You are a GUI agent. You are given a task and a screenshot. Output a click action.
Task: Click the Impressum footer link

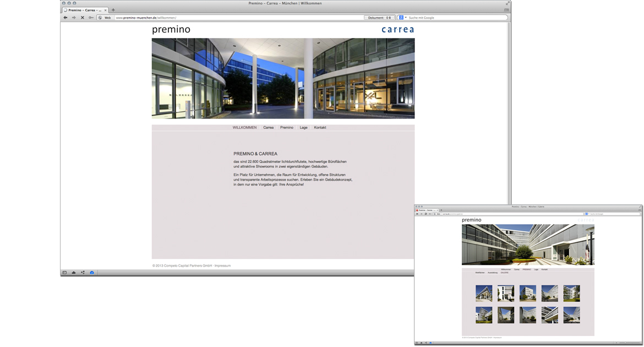click(x=222, y=266)
